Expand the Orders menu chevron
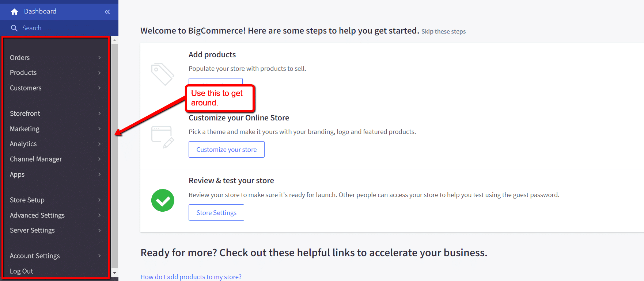 coord(99,58)
